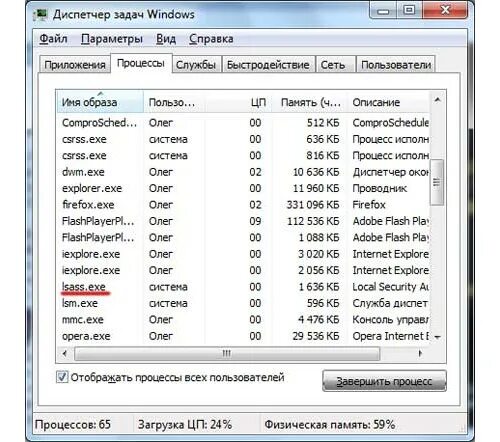Screen dimensions: 500x442
Task: Select FlashPlayerPl... using 112 536 КБ
Action: [x=243, y=221]
